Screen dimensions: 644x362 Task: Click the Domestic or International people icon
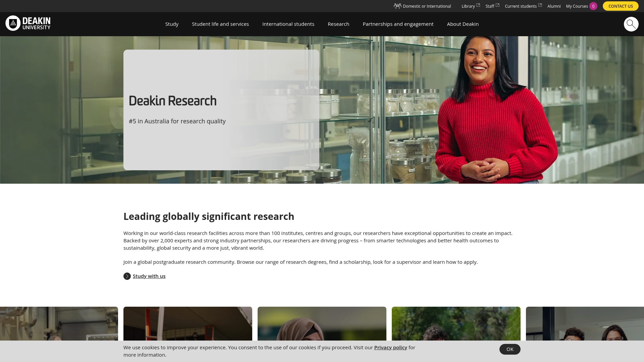click(x=397, y=6)
